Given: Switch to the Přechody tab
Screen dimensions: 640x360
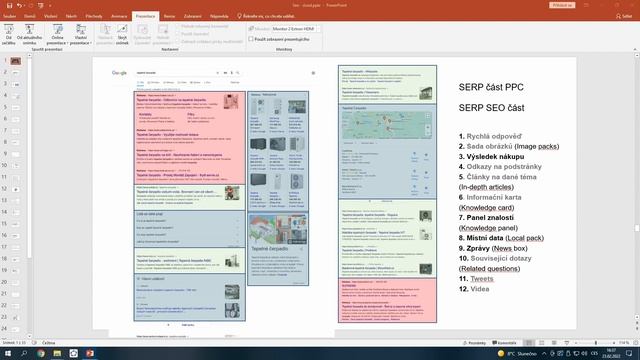Looking at the screenshot, I should (94, 16).
